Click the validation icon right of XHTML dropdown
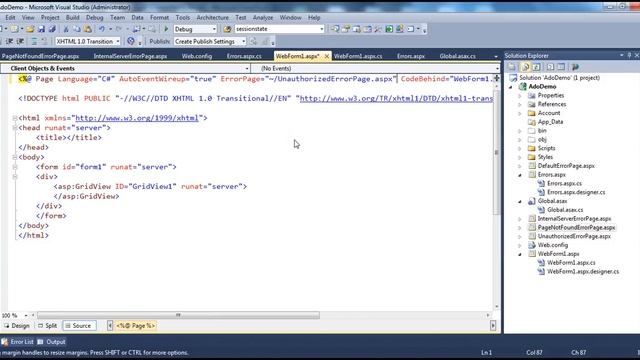640x360 pixels. coord(131,41)
